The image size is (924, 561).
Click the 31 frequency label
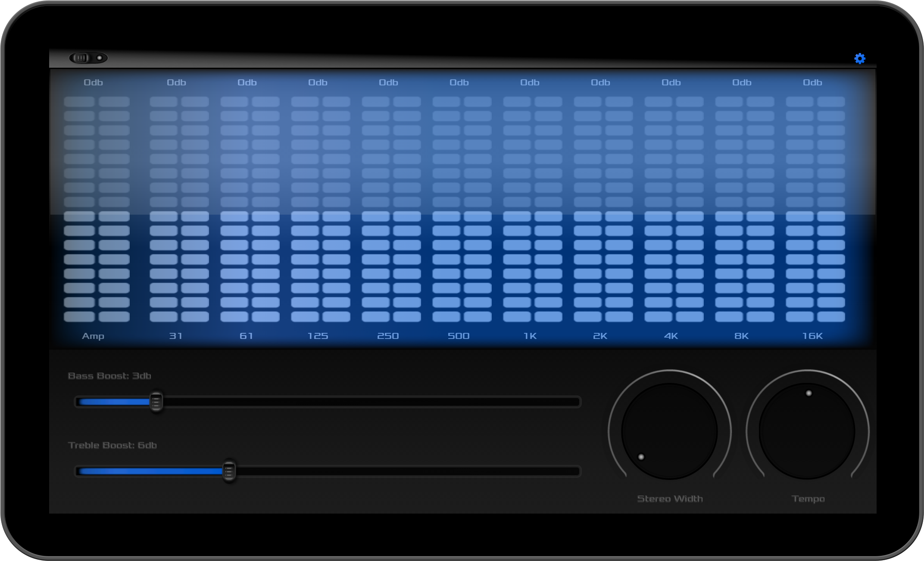pyautogui.click(x=176, y=336)
